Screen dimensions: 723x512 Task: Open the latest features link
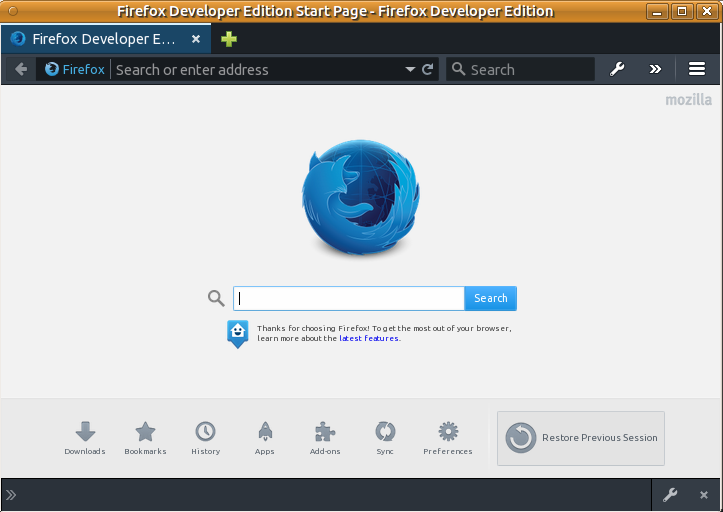click(x=368, y=338)
